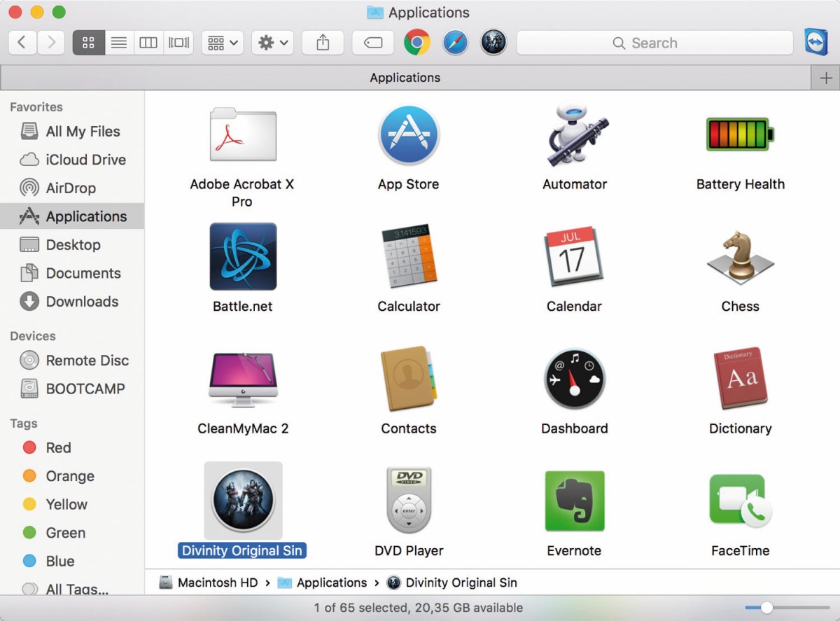Viewport: 840px width, 621px height.
Task: Go forward with the right chevron button
Action: coord(51,43)
